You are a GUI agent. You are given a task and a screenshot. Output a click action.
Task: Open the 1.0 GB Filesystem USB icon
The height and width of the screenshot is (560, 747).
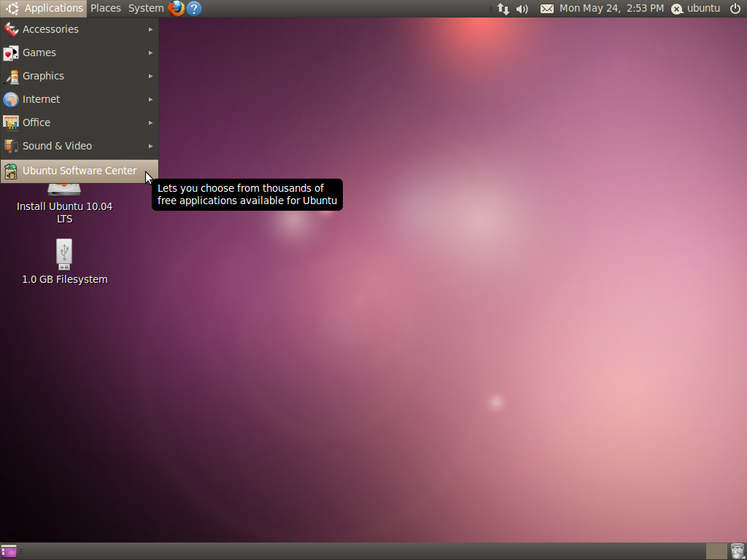[x=64, y=262]
